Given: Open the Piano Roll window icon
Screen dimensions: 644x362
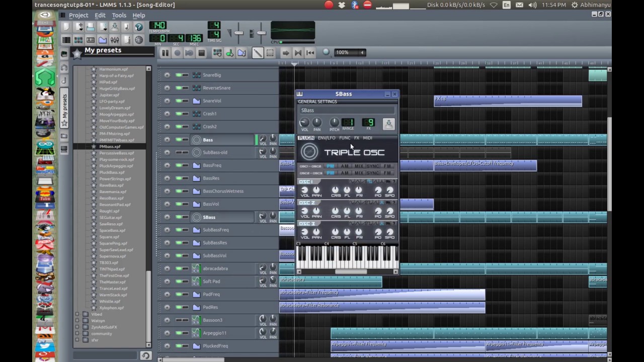Looking at the screenshot, I should tap(91, 40).
